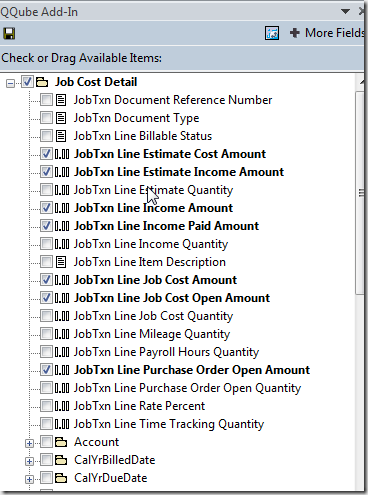Screen dimensions: 368x495
Task: Select the CalYrBilledDate folder label
Action: (x=115, y=460)
